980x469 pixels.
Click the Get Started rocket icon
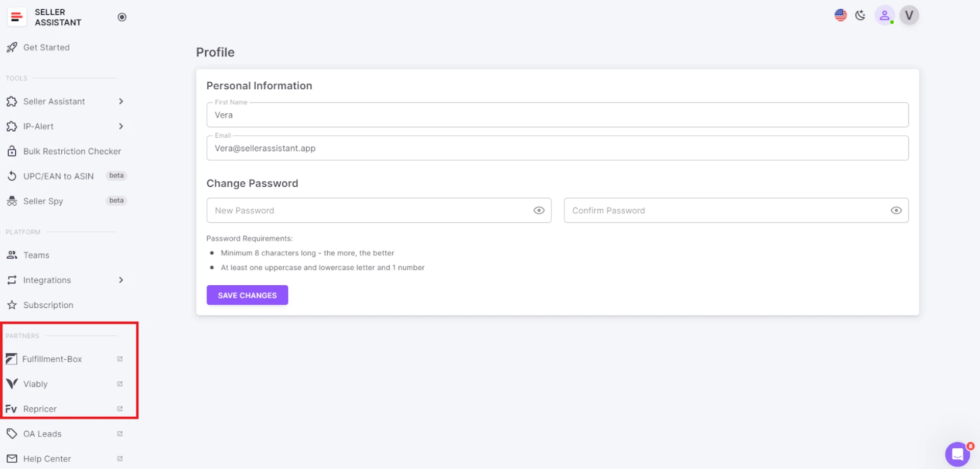click(12, 47)
